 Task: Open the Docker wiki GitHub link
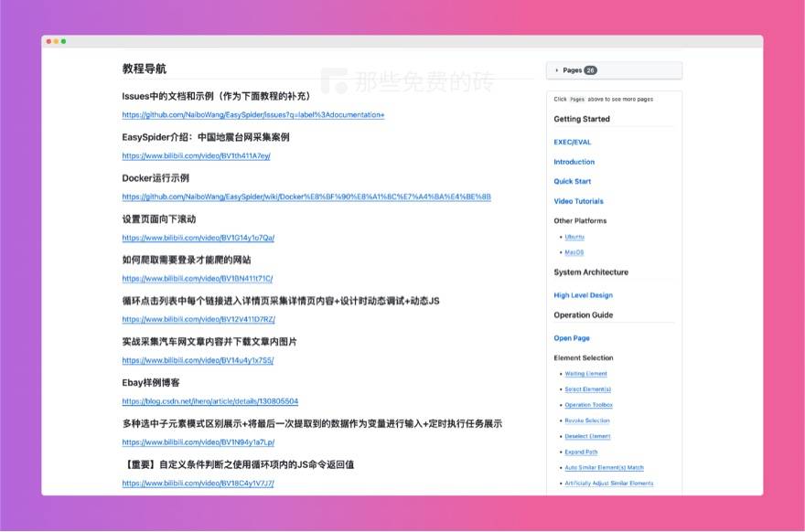(x=306, y=197)
